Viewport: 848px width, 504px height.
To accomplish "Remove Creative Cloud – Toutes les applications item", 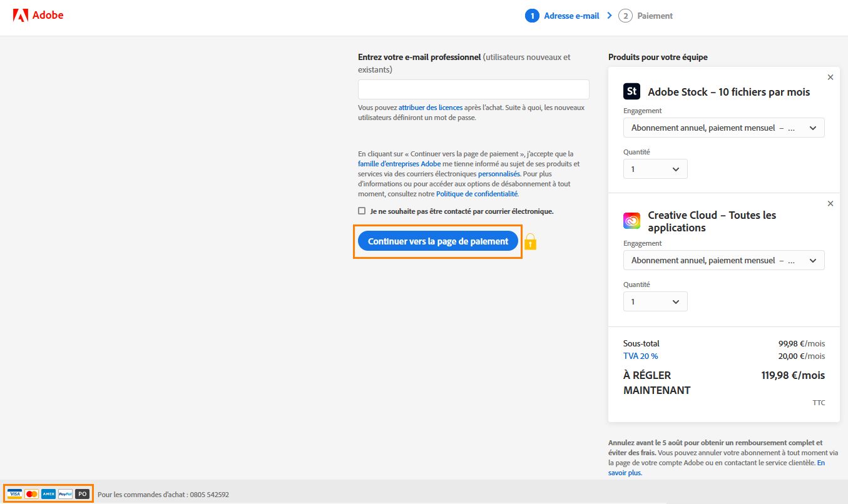I will [830, 204].
